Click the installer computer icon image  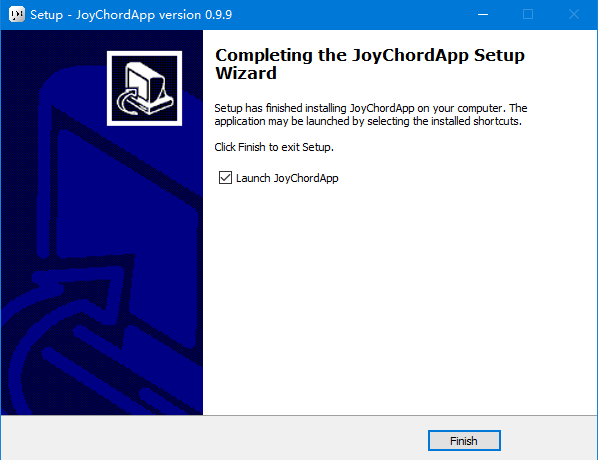click(x=144, y=88)
